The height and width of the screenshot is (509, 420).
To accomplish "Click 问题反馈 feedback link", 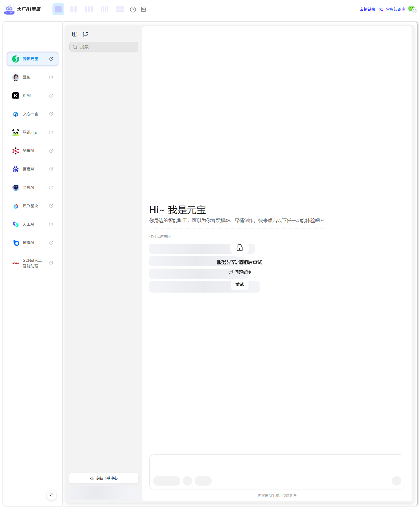I will (x=240, y=272).
